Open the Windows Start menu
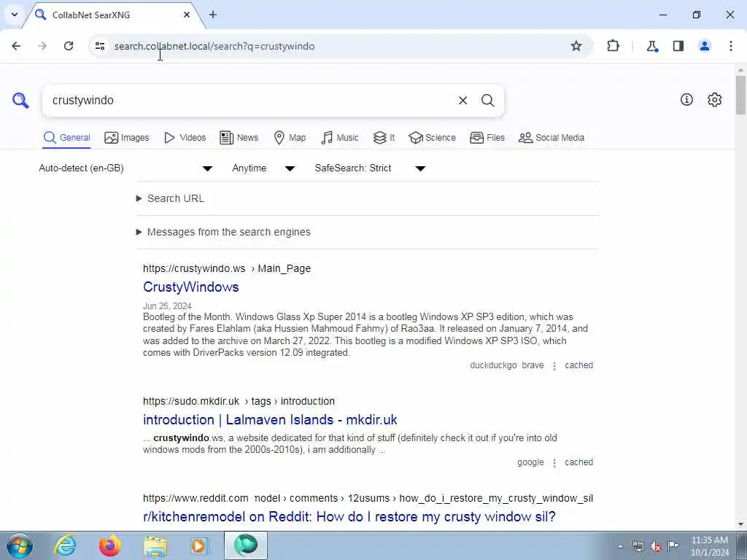This screenshot has width=747, height=560. point(20,545)
